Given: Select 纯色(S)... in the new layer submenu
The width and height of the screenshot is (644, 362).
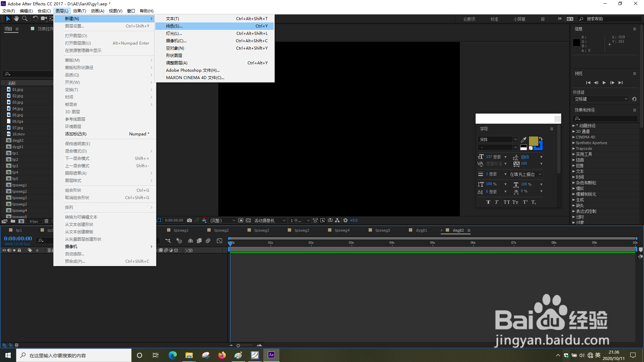Looking at the screenshot, I should coord(174,26).
